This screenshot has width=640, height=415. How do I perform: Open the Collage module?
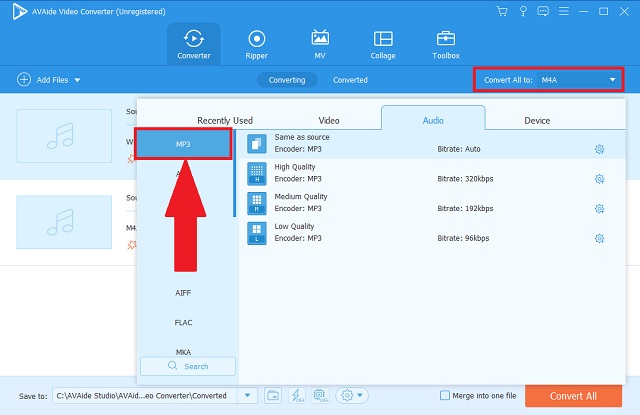pos(383,44)
